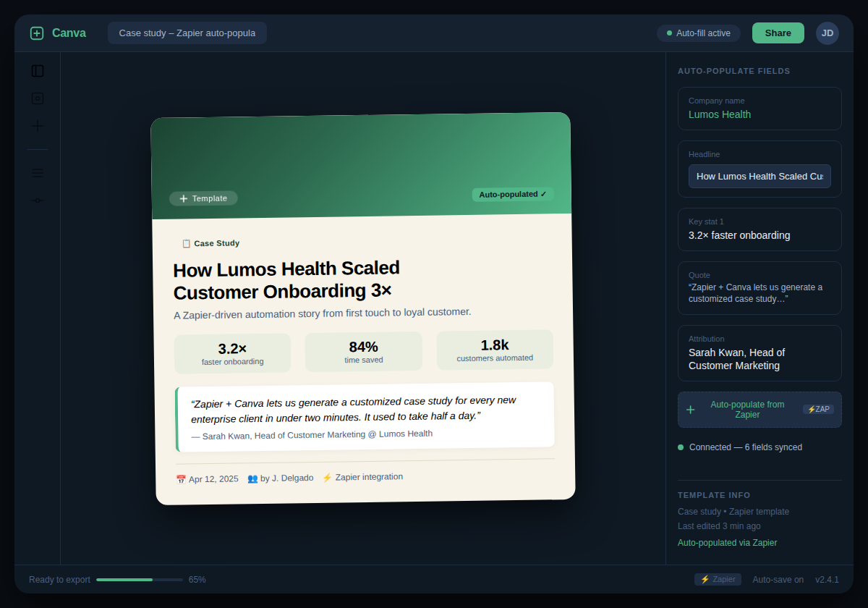
Task: Open the Case study document title tab
Action: (187, 33)
